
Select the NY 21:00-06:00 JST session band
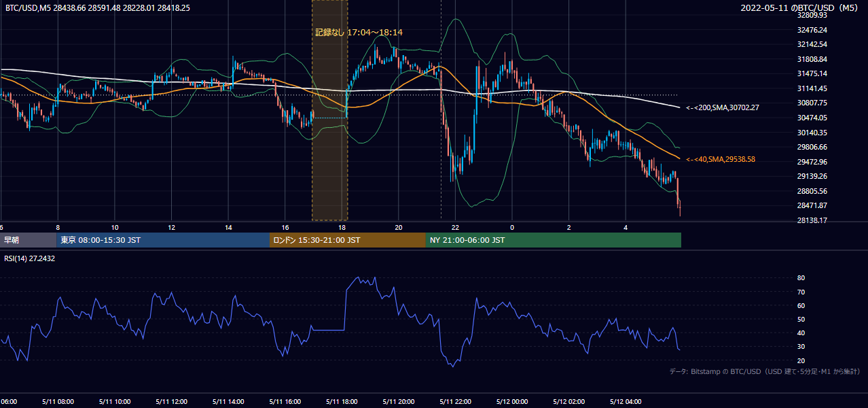(554, 240)
